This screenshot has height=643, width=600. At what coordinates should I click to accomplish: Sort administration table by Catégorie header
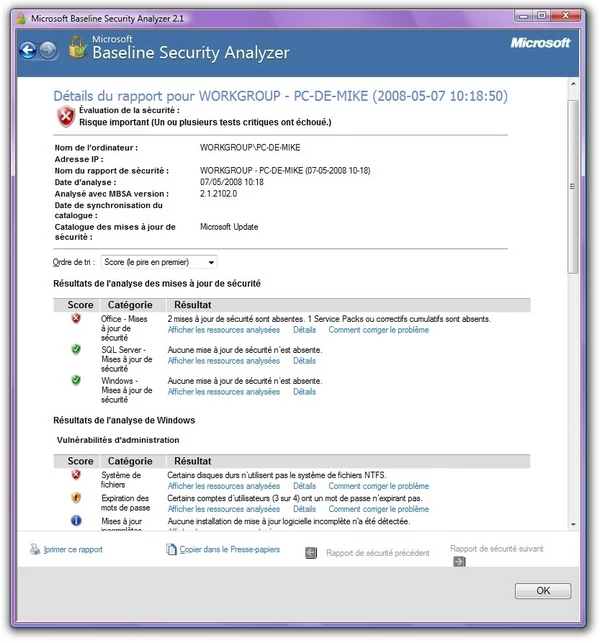pyautogui.click(x=130, y=461)
